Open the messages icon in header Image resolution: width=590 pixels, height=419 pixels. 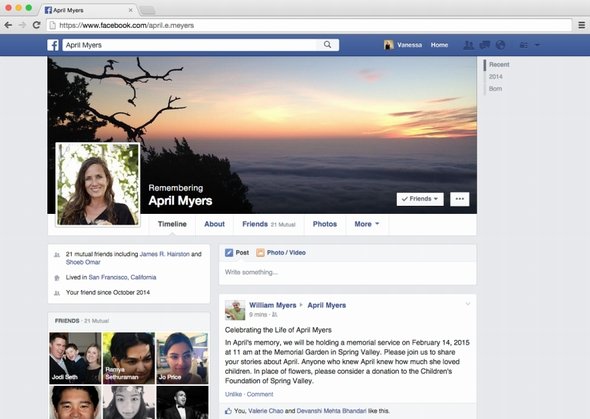tap(485, 45)
